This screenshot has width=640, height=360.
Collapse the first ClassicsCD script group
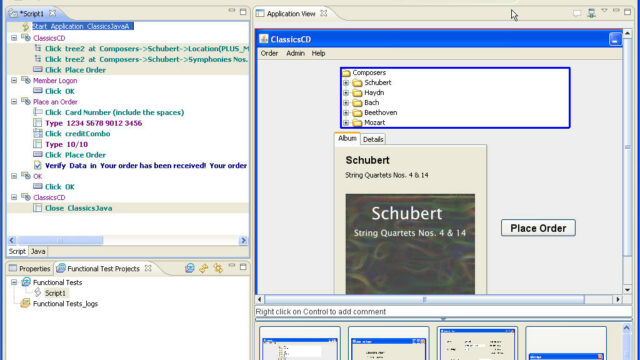point(14,38)
